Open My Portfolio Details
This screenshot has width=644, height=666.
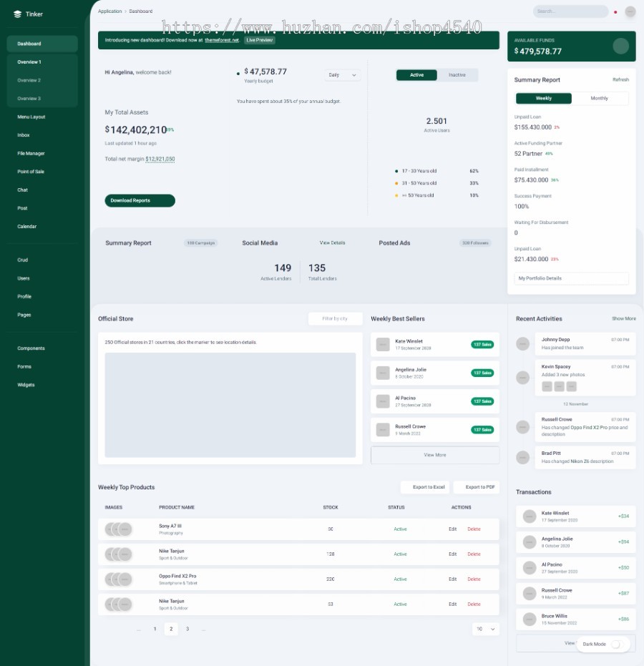click(x=571, y=279)
